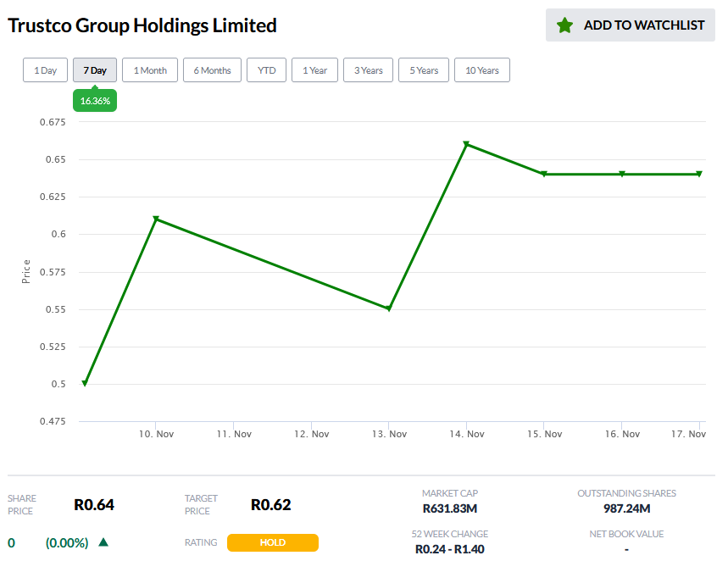The height and width of the screenshot is (561, 728).
Task: Click 52 week change range R0.24 - R1.40
Action: click(x=450, y=549)
